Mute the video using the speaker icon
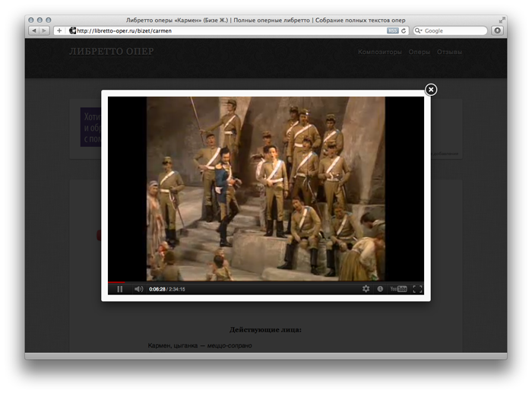The image size is (532, 394). (138, 289)
